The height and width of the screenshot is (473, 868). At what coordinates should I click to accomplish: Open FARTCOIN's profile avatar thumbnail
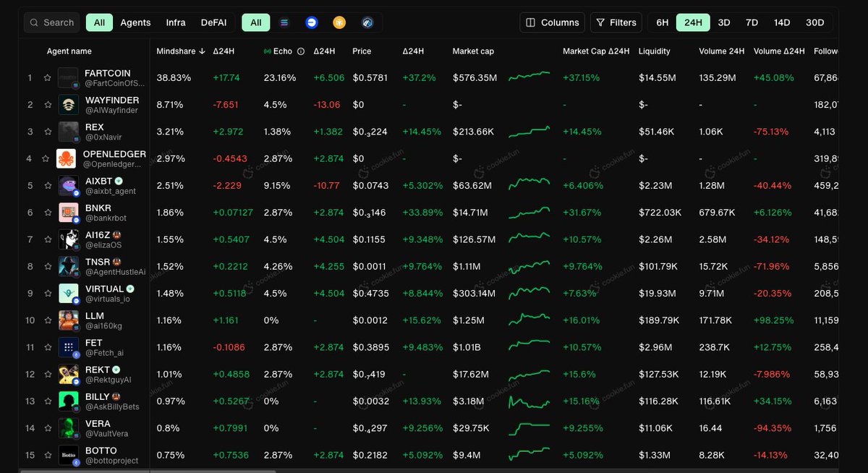pos(69,77)
